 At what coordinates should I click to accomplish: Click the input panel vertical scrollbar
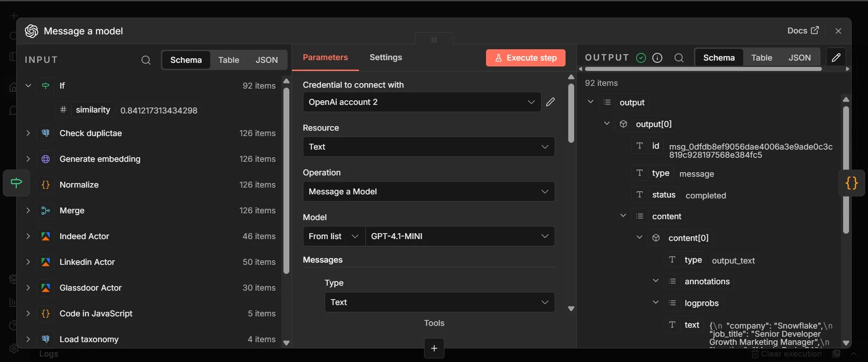click(286, 181)
